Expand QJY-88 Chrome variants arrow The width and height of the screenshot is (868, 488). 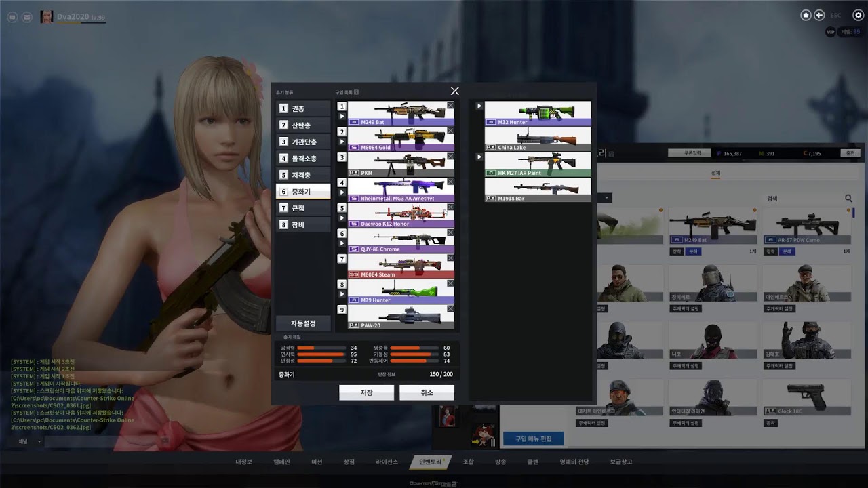(342, 244)
